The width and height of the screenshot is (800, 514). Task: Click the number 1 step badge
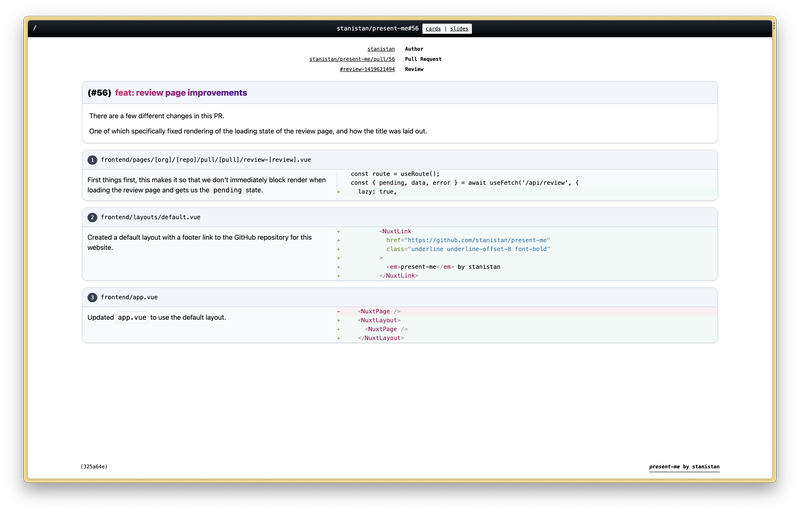[x=92, y=160]
